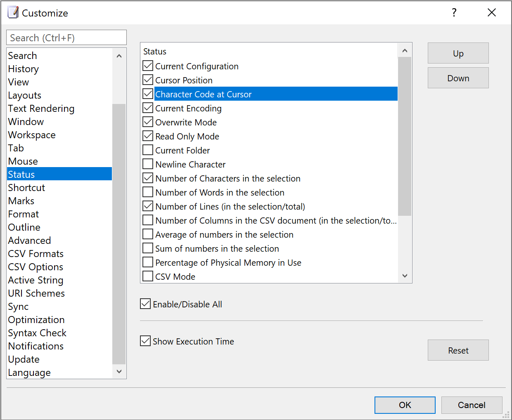This screenshot has height=420, width=512.
Task: Toggle Number of Characters in the selection
Action: [x=148, y=178]
